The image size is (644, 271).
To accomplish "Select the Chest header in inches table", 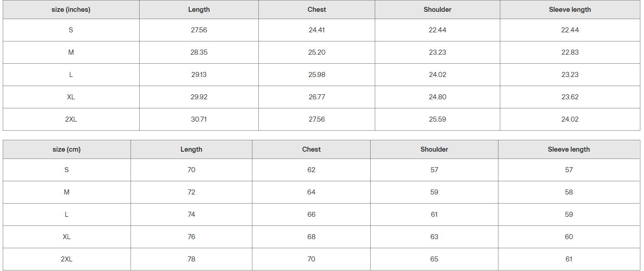I will pyautogui.click(x=317, y=10).
